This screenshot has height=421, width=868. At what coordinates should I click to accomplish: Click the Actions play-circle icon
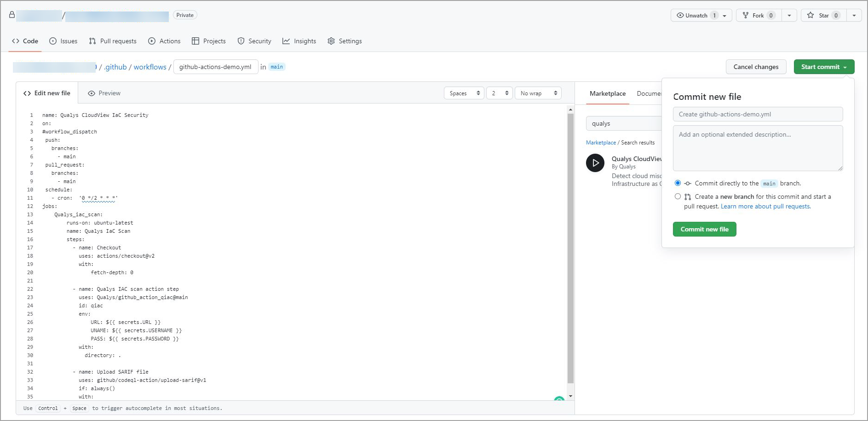click(x=151, y=41)
